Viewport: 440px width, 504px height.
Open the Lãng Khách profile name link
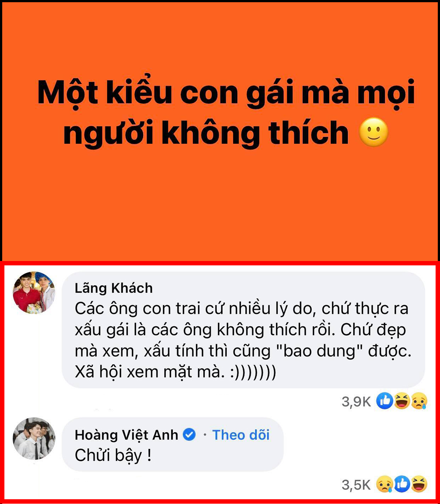114,288
